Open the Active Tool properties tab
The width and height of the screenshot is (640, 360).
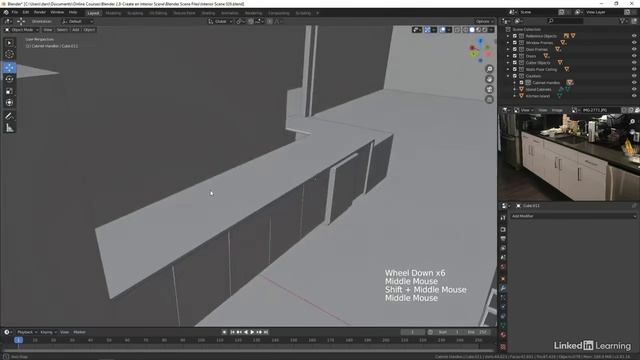(503, 218)
